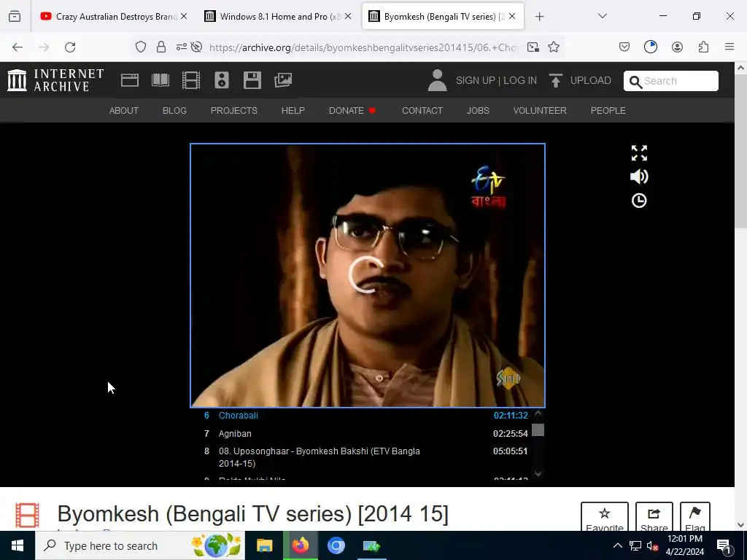Open File Explorer from taskbar

coord(264,545)
